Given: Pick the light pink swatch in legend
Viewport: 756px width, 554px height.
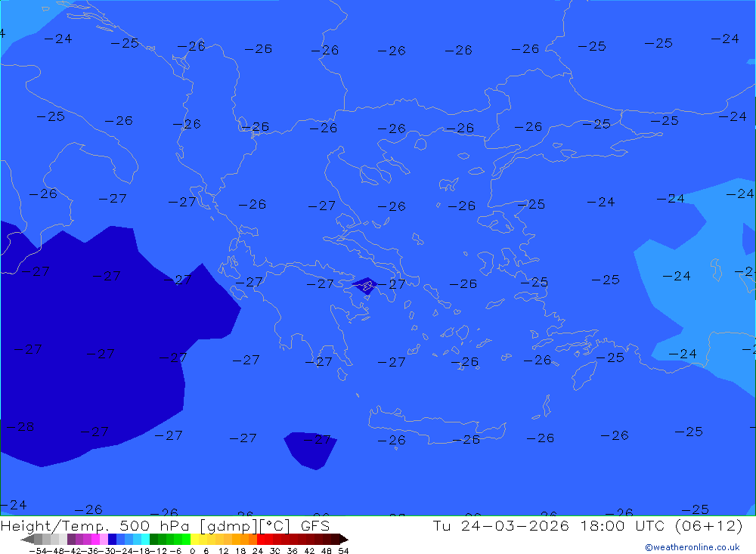Looking at the screenshot, I should coord(104,540).
